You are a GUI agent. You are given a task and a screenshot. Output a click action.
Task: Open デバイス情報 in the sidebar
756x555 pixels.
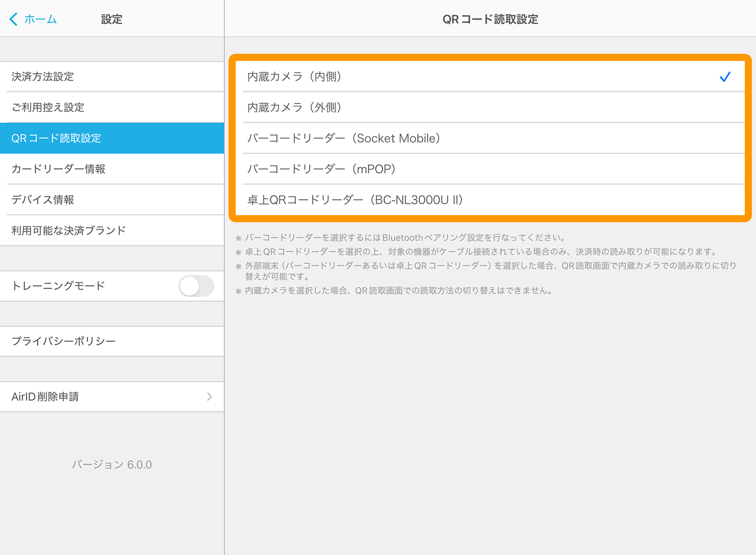pyautogui.click(x=43, y=200)
